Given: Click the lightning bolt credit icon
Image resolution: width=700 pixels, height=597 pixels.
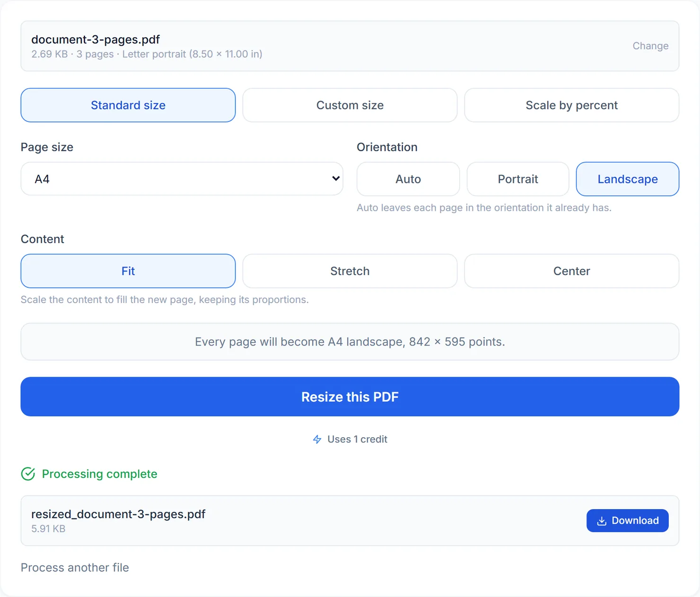Looking at the screenshot, I should click(x=317, y=440).
